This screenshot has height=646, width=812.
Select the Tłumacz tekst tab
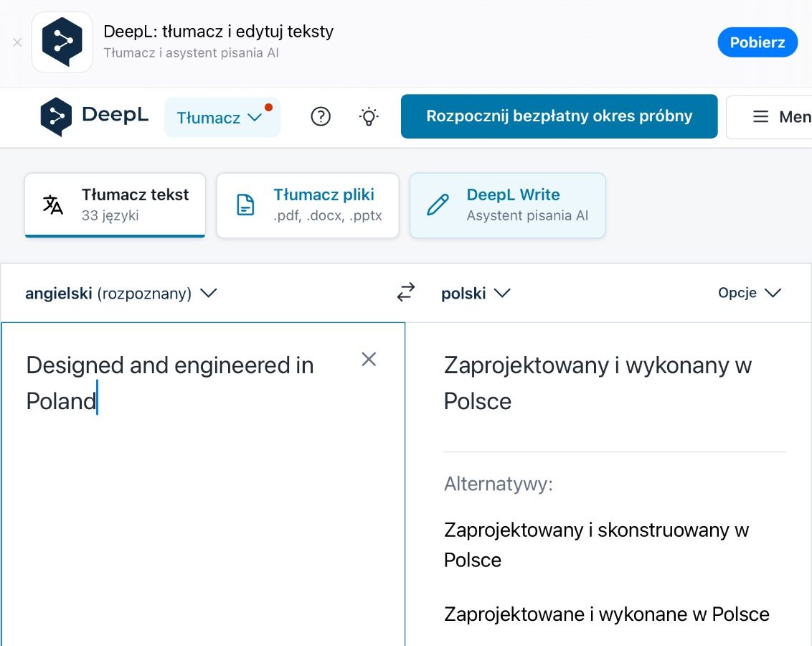click(115, 205)
